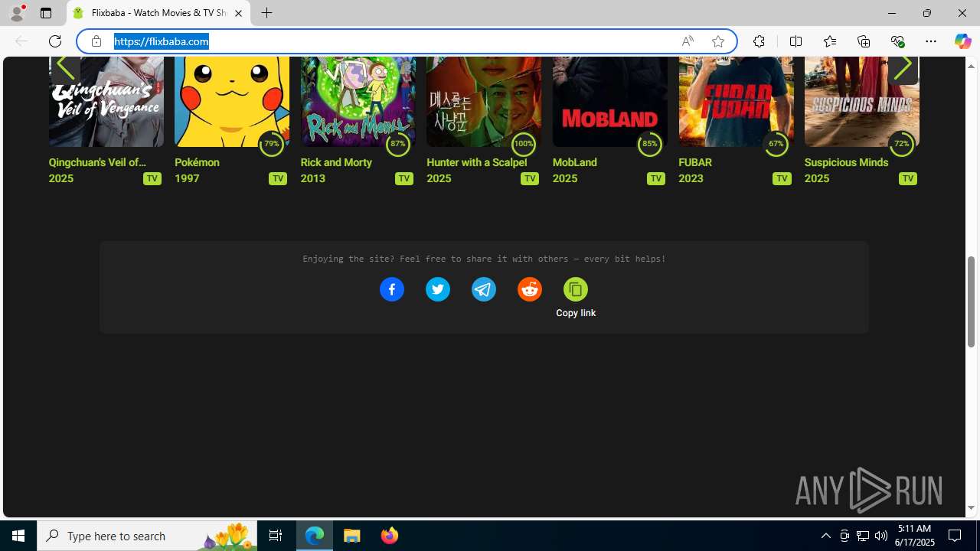This screenshot has width=980, height=551.
Task: Select the Flixbaba browser tab
Action: tap(158, 13)
